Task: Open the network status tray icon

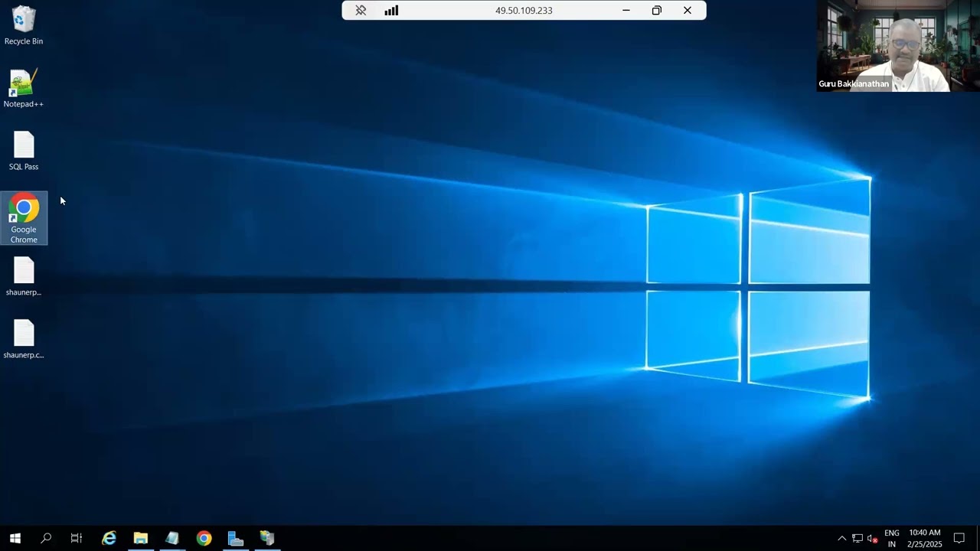Action: tap(857, 538)
